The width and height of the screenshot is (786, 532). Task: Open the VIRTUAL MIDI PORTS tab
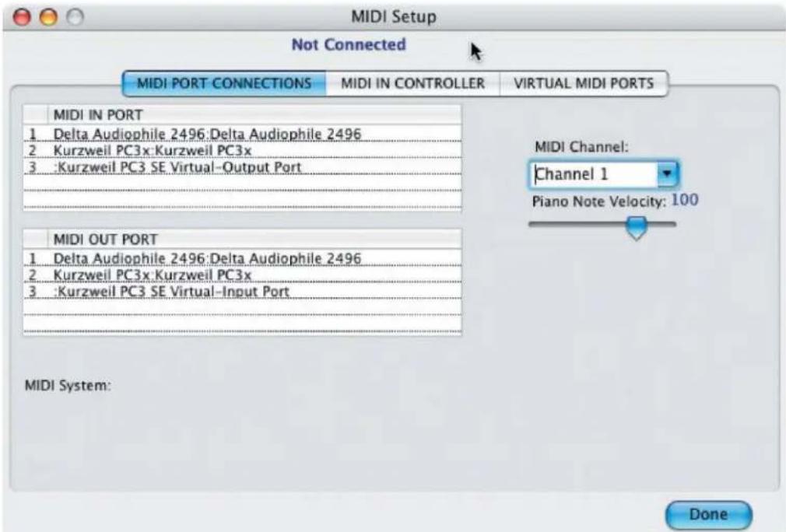point(584,83)
